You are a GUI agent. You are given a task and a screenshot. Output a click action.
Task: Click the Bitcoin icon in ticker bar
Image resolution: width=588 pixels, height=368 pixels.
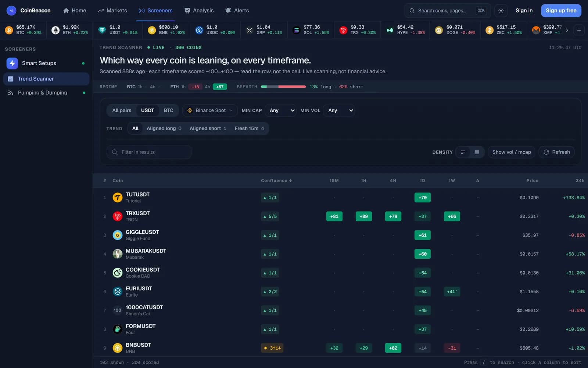9,30
